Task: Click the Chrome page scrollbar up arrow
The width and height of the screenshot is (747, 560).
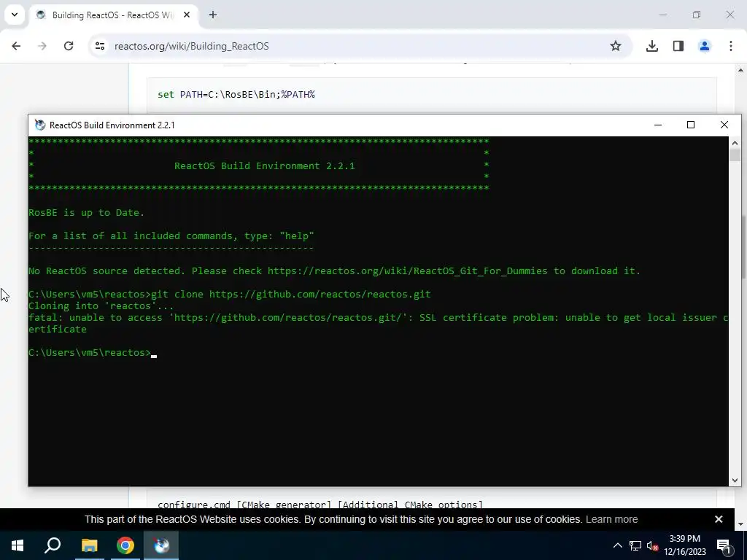Action: click(741, 71)
